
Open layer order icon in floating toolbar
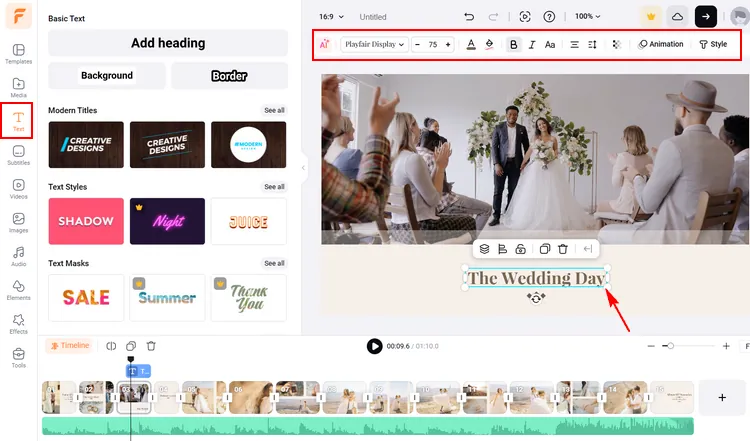coord(485,249)
